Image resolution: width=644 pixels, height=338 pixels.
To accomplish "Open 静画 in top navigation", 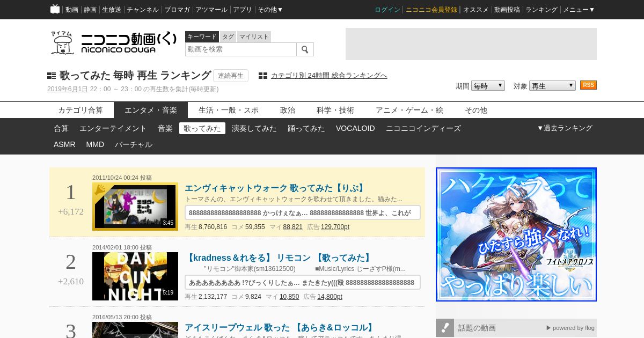I will tap(90, 10).
